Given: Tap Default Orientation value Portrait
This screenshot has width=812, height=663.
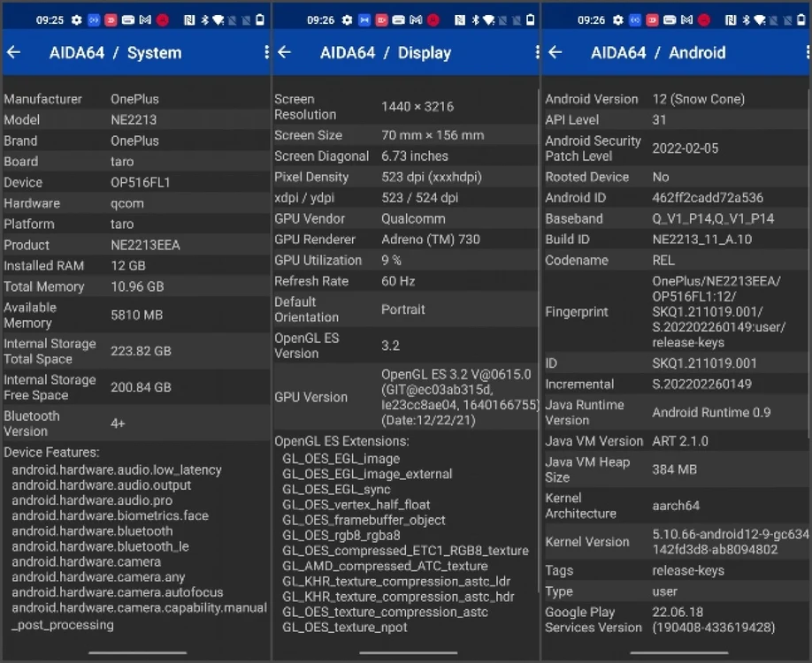Looking at the screenshot, I should (402, 309).
